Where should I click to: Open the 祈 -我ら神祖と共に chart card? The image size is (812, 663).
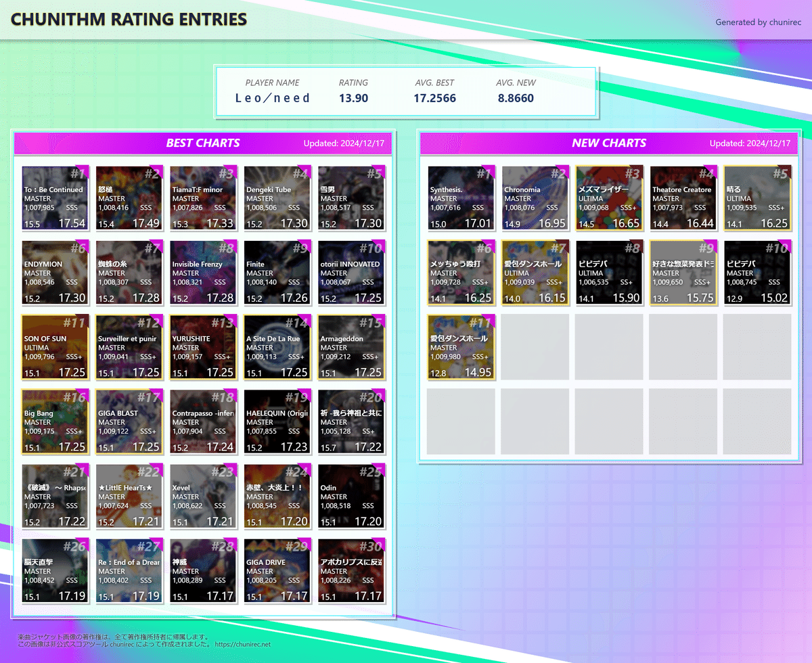tap(351, 421)
